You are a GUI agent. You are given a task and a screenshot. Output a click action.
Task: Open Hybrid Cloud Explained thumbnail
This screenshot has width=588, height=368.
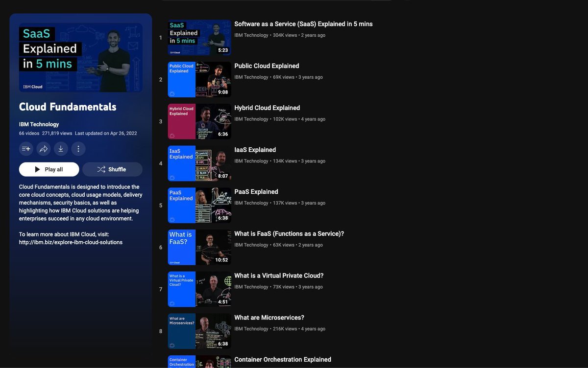point(199,121)
